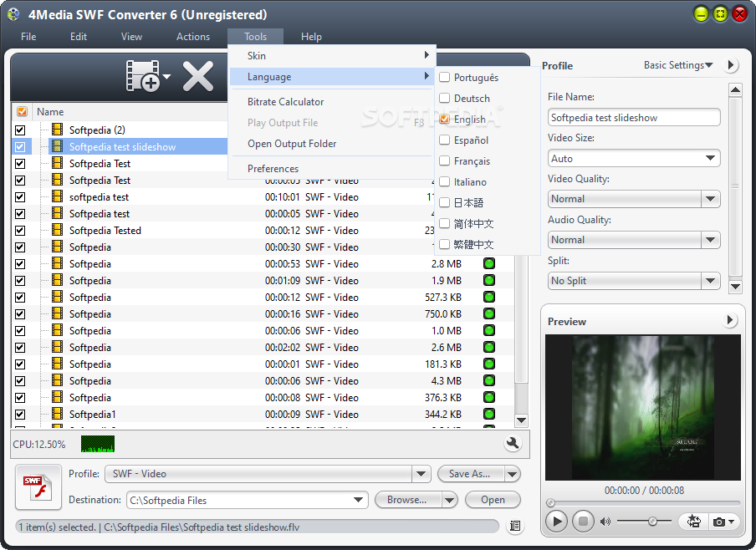
Task: Uncheck the Softpedia (2) row checkbox
Action: pyautogui.click(x=20, y=130)
